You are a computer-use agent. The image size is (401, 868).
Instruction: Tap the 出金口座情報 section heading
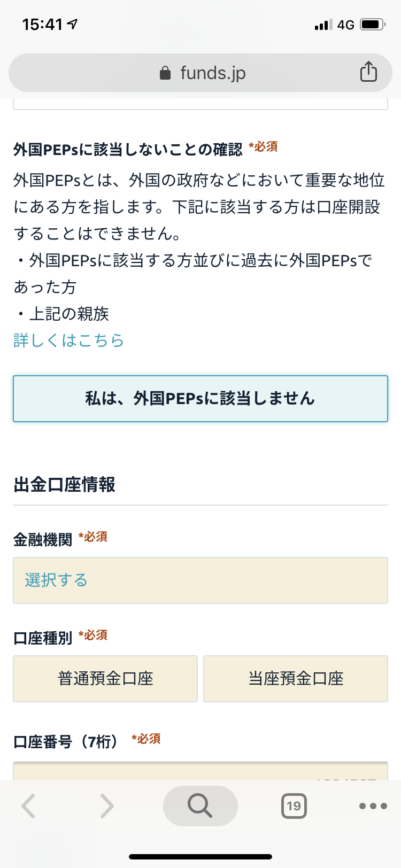(64, 485)
